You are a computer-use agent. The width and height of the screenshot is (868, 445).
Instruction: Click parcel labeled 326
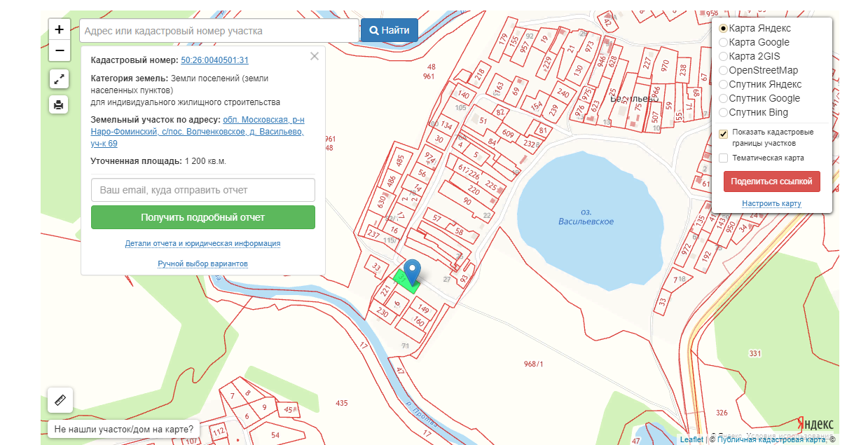[x=722, y=413]
